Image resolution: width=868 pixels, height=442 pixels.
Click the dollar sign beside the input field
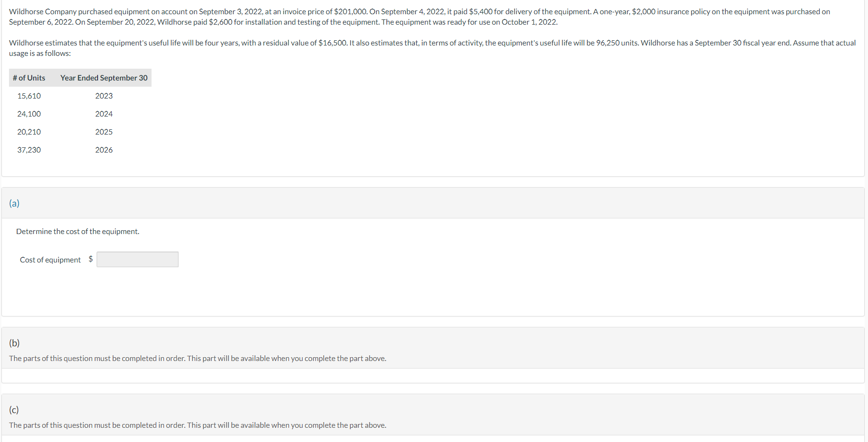90,259
